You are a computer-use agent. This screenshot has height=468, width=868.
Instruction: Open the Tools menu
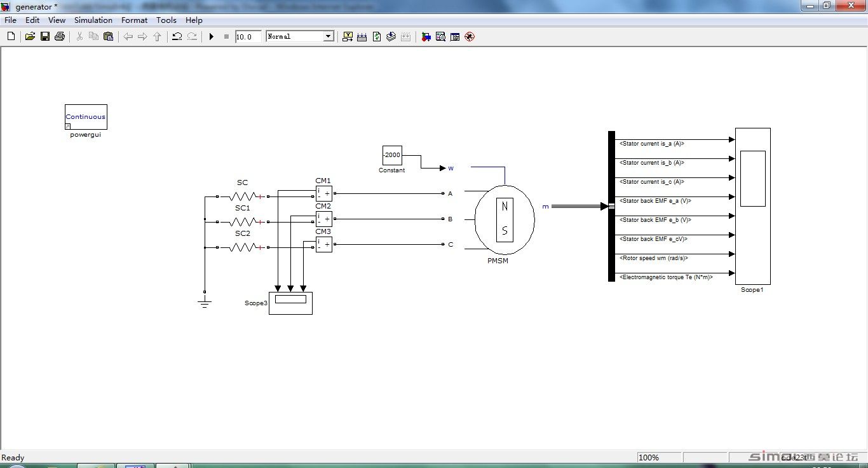click(x=166, y=20)
